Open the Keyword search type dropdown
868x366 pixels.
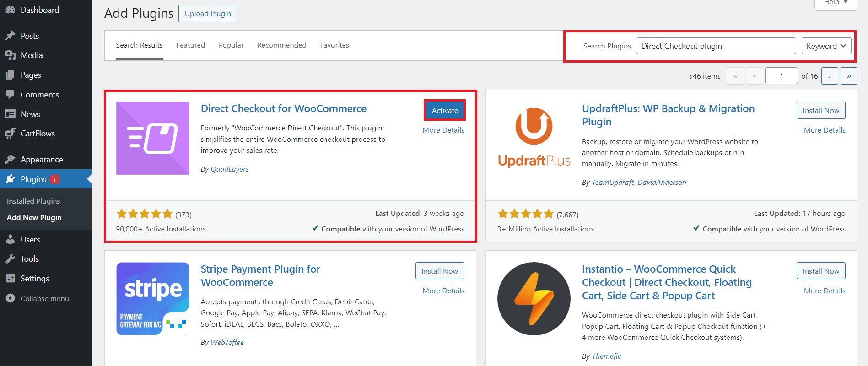click(826, 46)
